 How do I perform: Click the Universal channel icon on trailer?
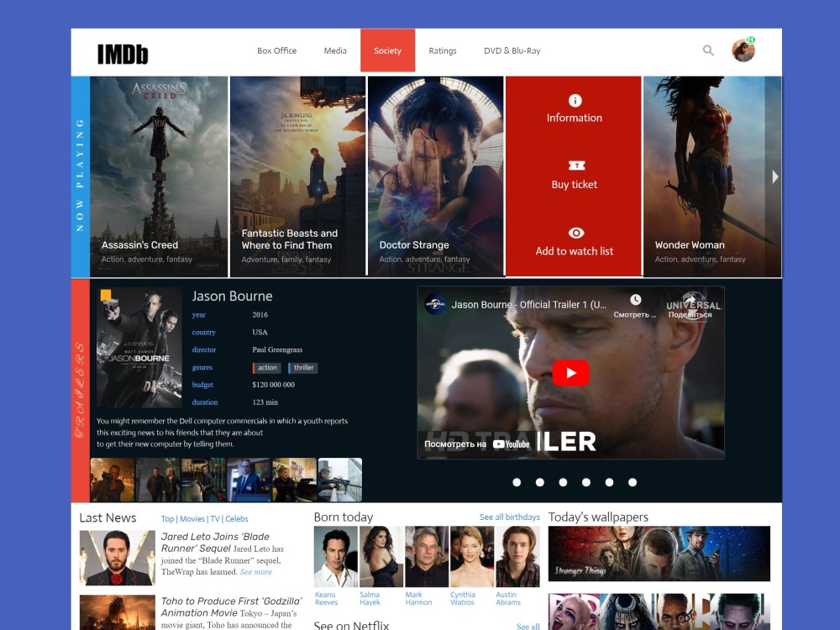pyautogui.click(x=435, y=304)
